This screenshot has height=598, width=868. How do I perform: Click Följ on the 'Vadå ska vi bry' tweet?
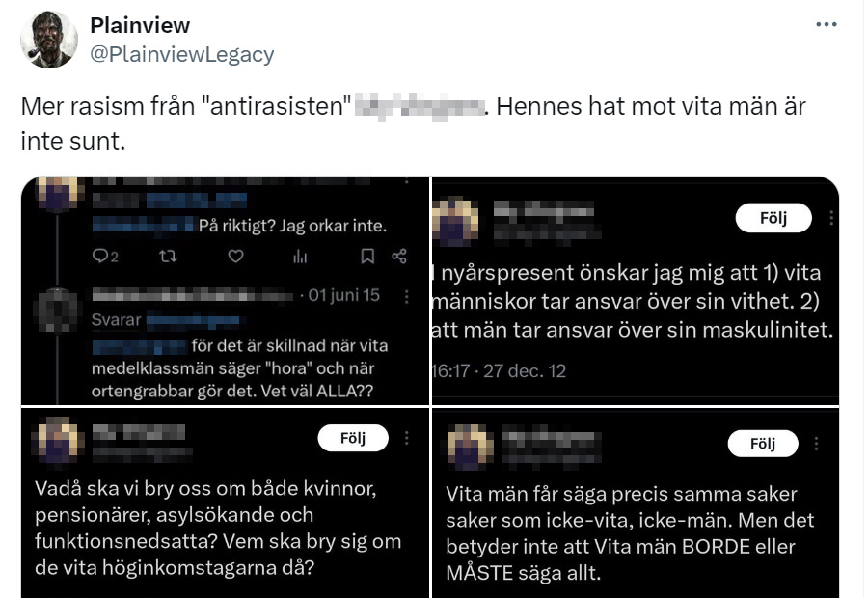353,438
